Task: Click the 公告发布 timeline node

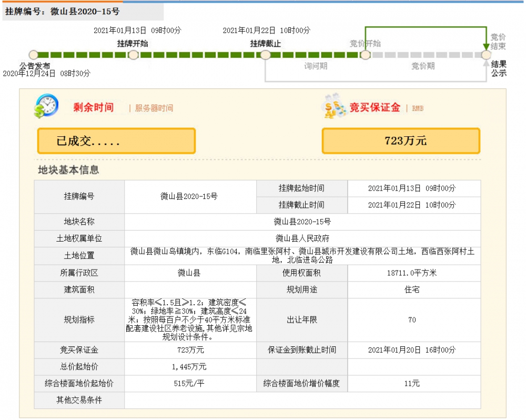Action: [x=34, y=55]
